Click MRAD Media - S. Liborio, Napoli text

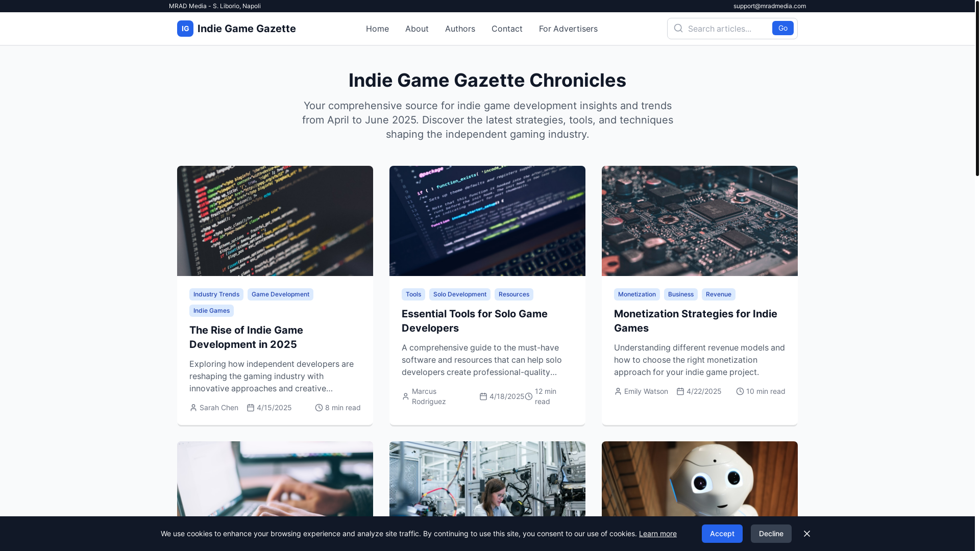pos(215,6)
